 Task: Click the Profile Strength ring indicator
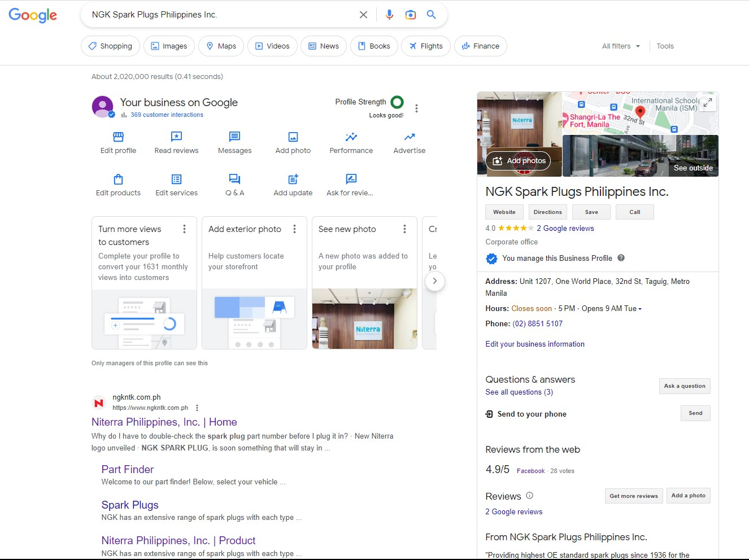point(397,102)
